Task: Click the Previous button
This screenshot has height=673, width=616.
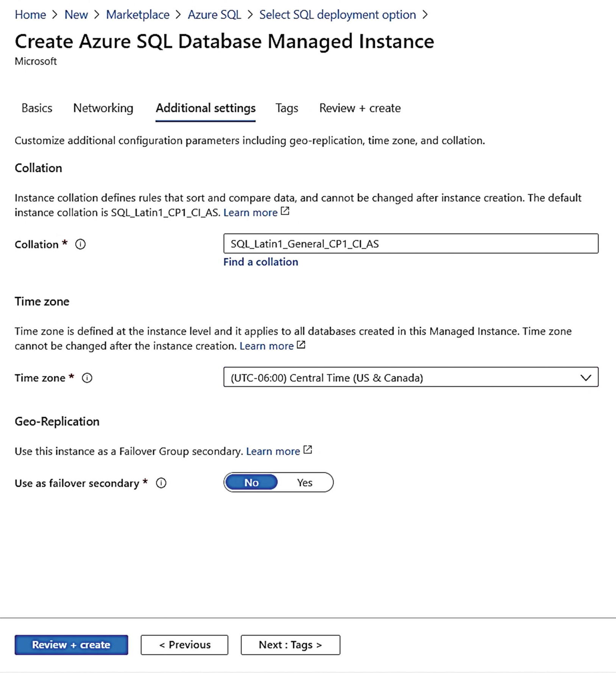Action: (x=184, y=645)
